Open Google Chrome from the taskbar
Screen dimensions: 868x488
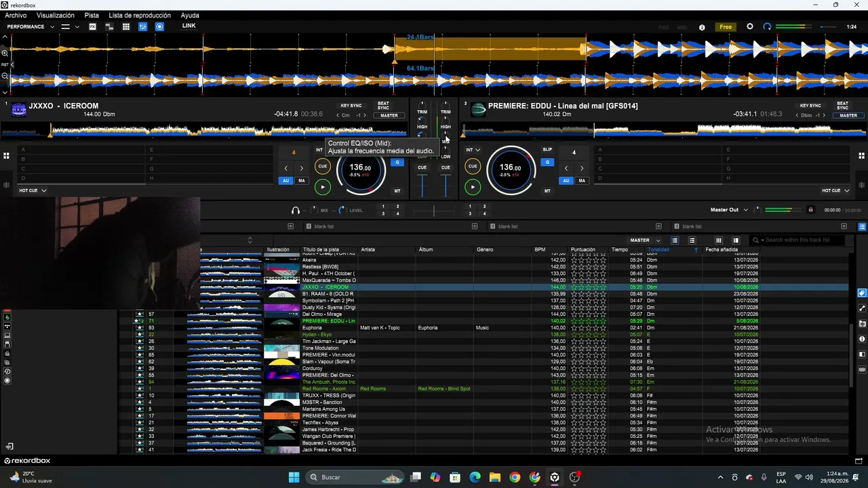(x=515, y=477)
